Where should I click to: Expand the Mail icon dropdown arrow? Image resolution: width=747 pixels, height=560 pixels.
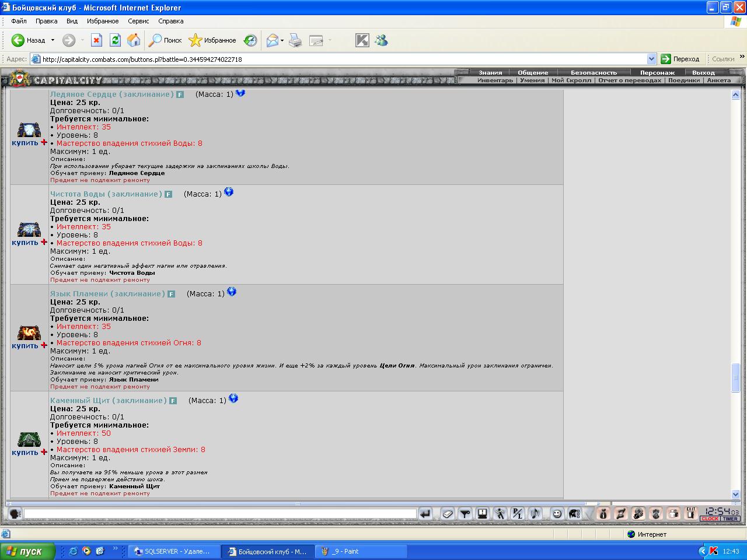pyautogui.click(x=282, y=40)
